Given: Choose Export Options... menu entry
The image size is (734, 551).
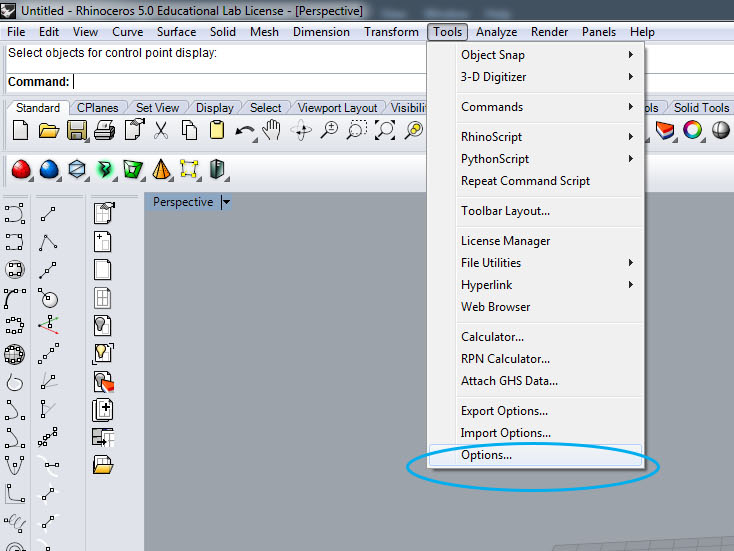Looking at the screenshot, I should pos(536,411).
